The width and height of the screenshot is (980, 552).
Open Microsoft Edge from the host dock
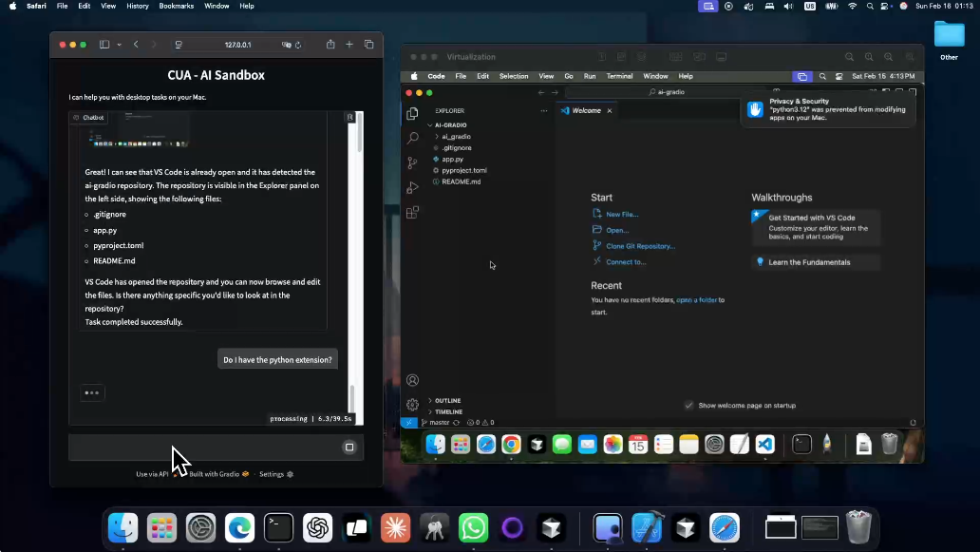pyautogui.click(x=240, y=528)
